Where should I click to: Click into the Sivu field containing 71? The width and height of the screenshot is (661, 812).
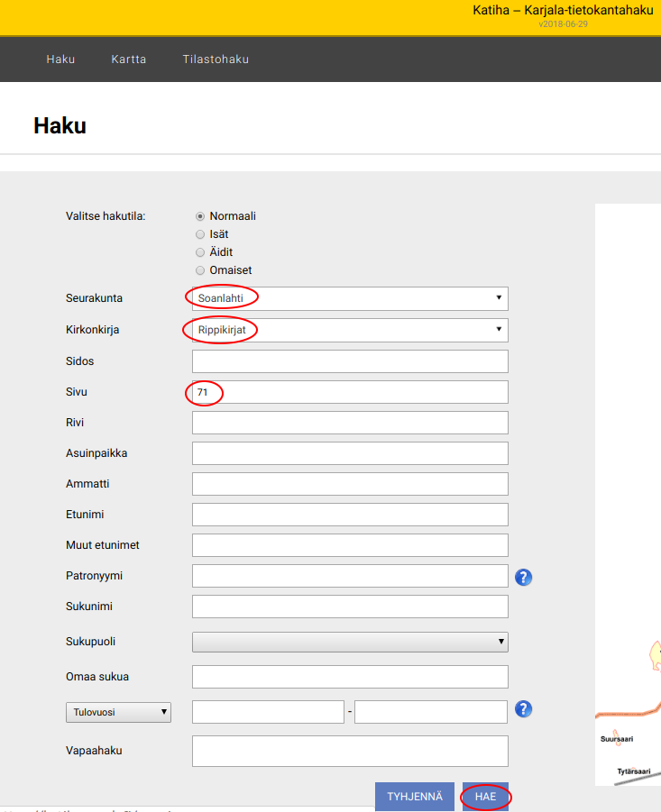350,392
